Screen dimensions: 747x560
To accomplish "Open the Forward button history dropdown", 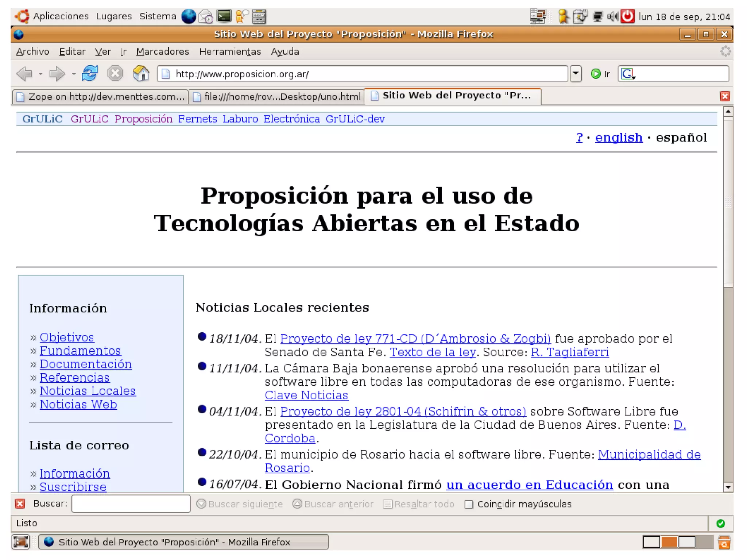I will click(x=73, y=74).
